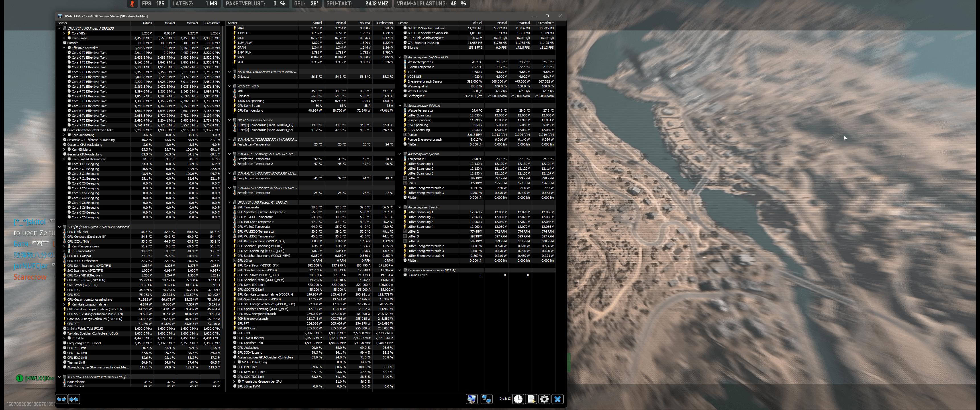The height and width of the screenshot is (410, 980).
Task: Collapse the GPU [#0]: AMD Radeon RX 6900 XT group
Action: [x=229, y=202]
